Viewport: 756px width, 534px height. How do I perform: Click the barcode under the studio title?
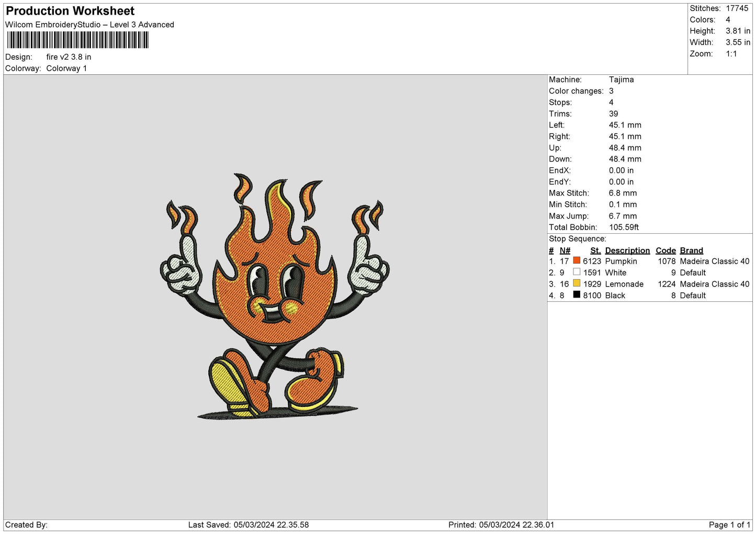[x=78, y=40]
